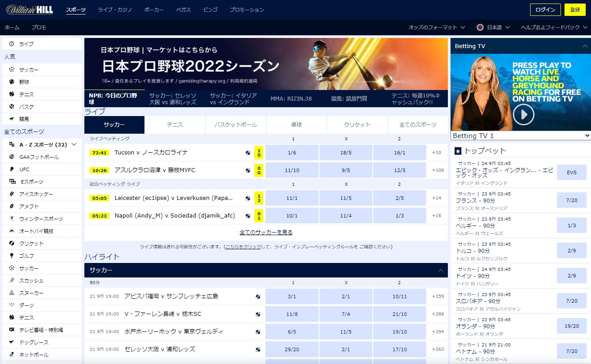The height and width of the screenshot is (364, 591).
Task: Expand +106 markets for アスルクラロ沼津 match
Action: [x=438, y=170]
